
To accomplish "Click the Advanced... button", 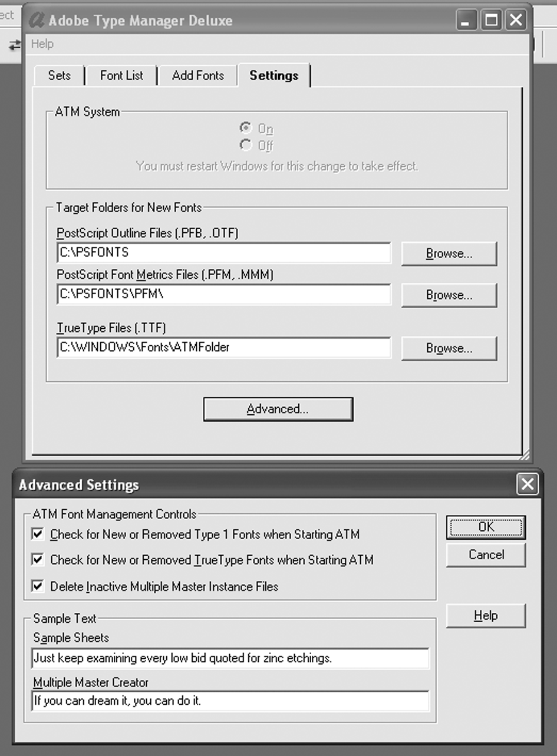I will pyautogui.click(x=278, y=409).
